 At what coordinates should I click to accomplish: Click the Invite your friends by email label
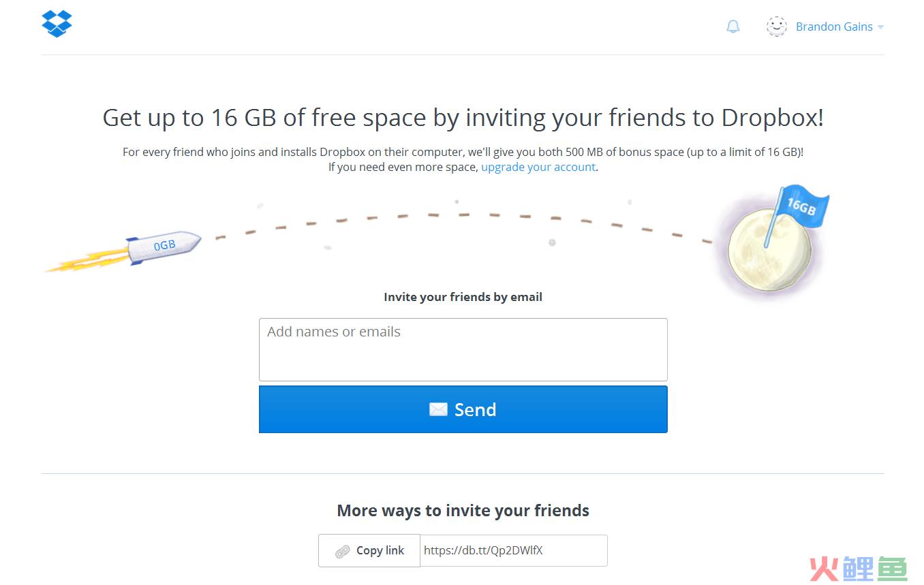(x=463, y=297)
